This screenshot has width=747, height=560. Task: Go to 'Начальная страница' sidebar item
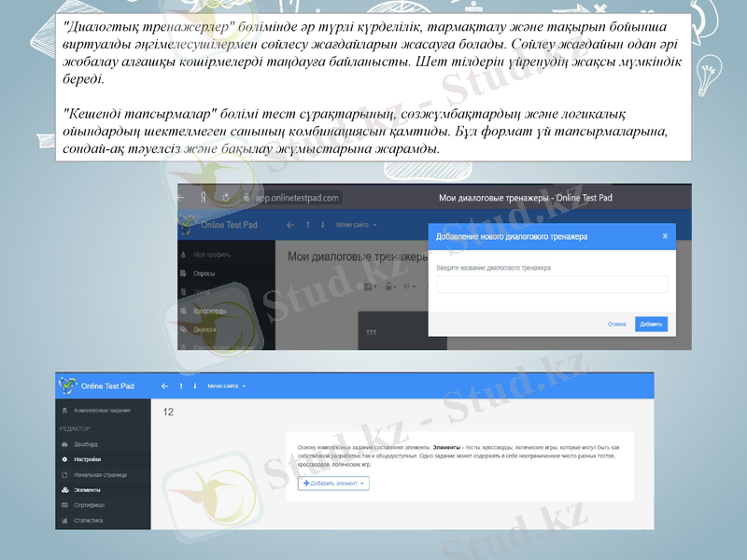(100, 474)
